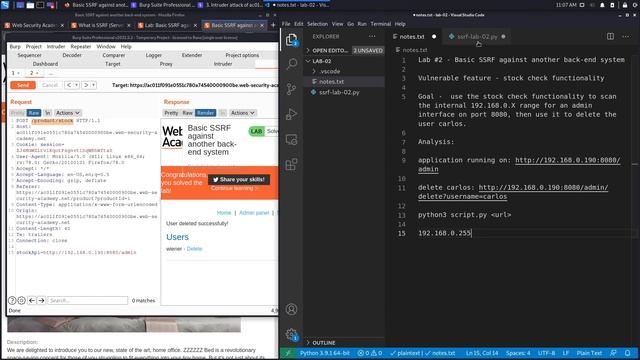Open the Source Control view

291,89
